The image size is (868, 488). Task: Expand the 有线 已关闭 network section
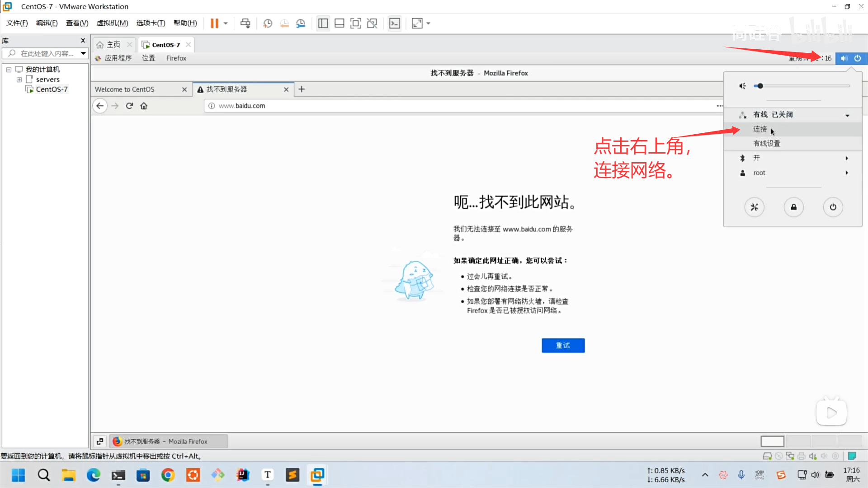[x=847, y=115]
